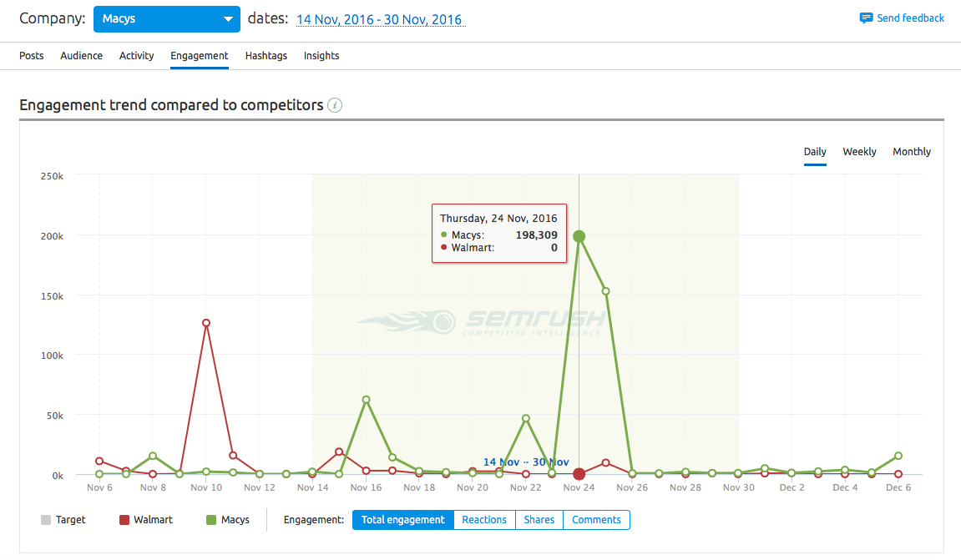Show Shares engagement only
The height and width of the screenshot is (560, 961).
[539, 520]
